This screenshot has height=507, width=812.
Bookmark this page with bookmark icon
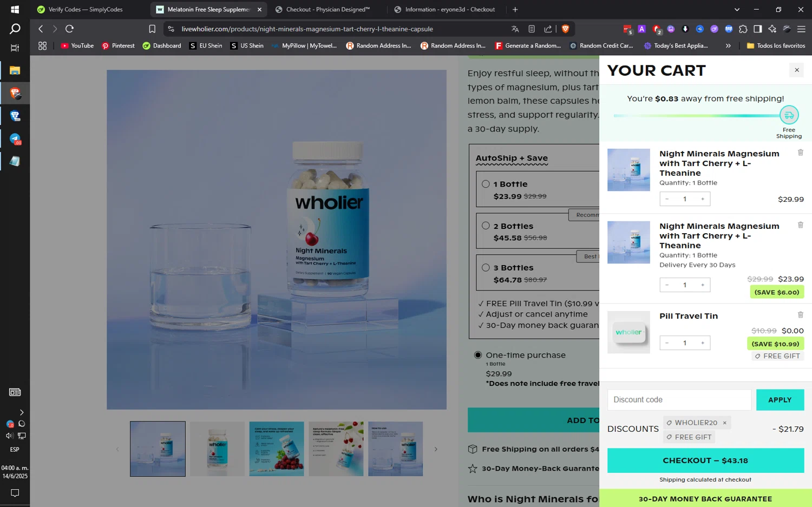(152, 29)
